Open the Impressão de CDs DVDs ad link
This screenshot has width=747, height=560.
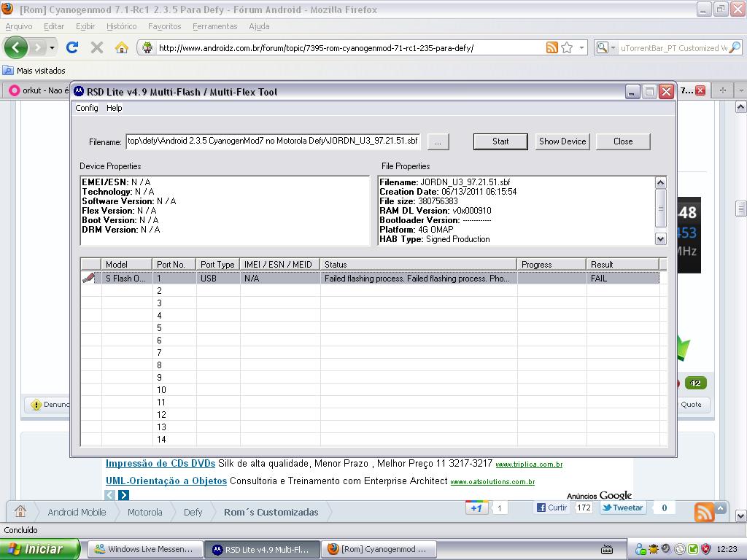click(160, 463)
